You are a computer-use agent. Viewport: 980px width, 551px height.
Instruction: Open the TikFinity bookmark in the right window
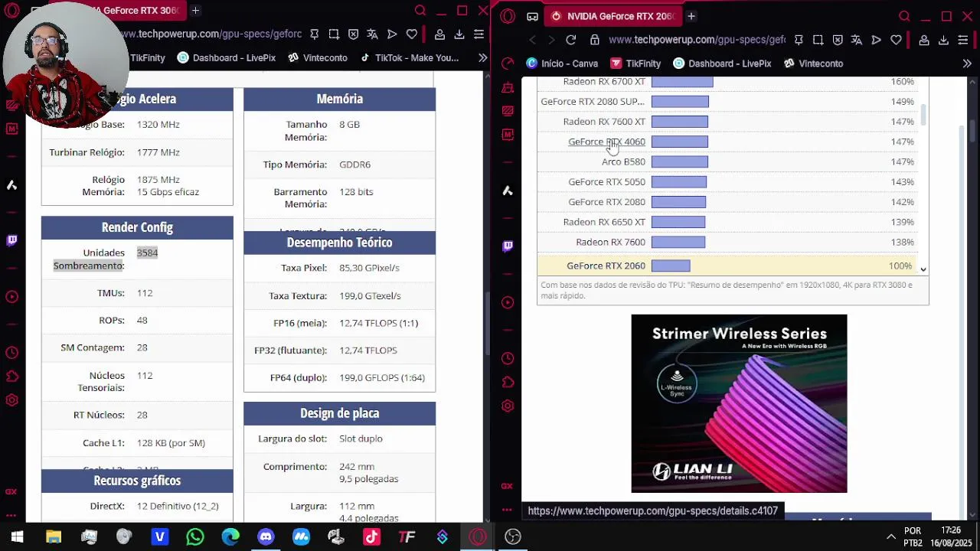(x=635, y=64)
